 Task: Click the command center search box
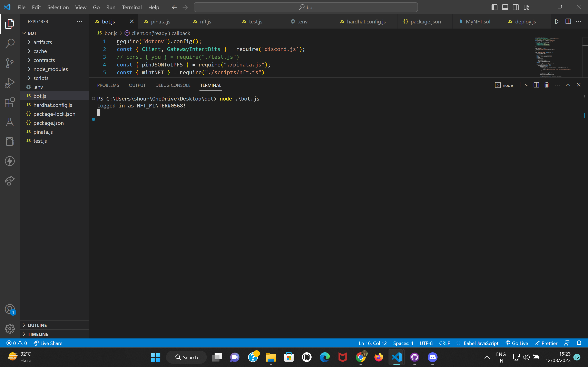coord(306,7)
